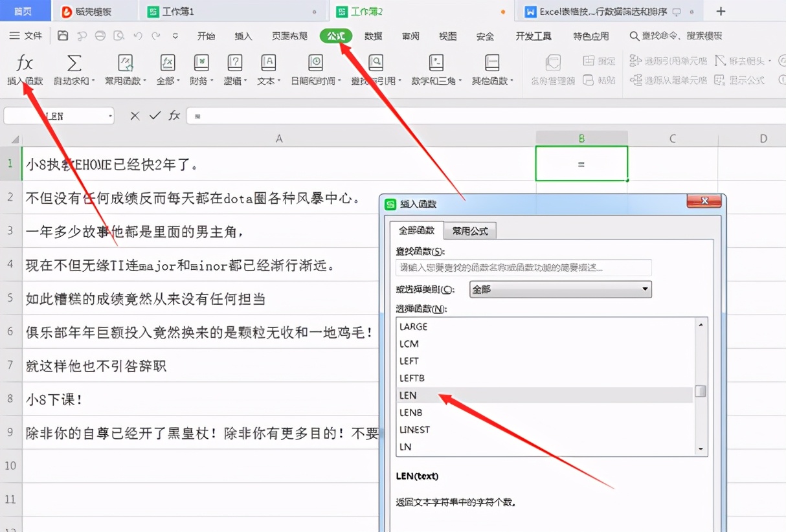The height and width of the screenshot is (532, 786).
Task: Open the Other Functions (其他函数) icon
Action: click(x=492, y=63)
